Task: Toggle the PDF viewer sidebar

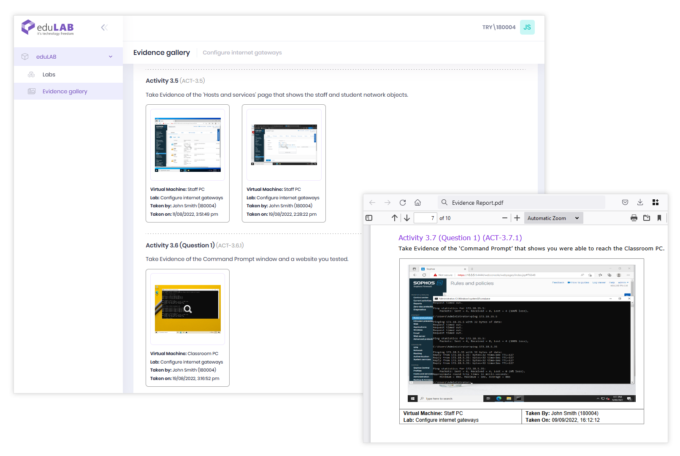Action: pyautogui.click(x=369, y=218)
